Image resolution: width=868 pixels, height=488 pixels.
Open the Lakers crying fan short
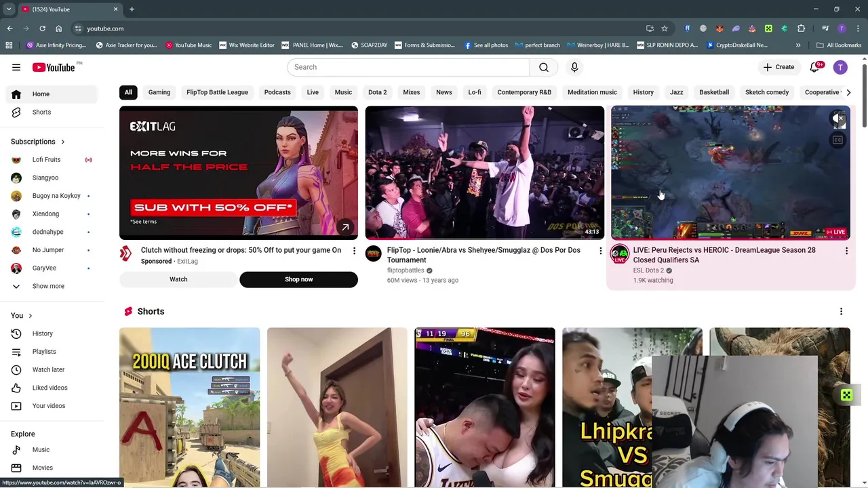pos(485,407)
